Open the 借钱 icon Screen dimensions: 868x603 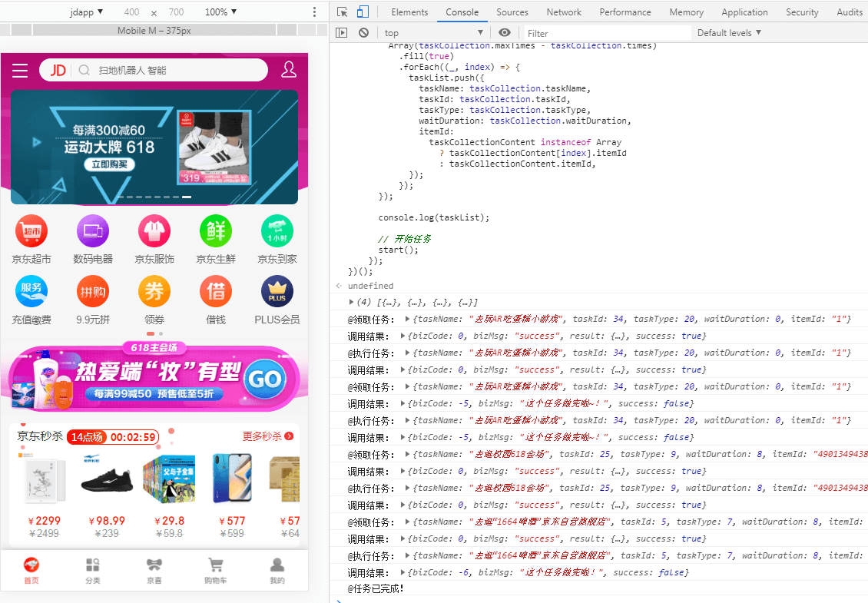pyautogui.click(x=216, y=292)
